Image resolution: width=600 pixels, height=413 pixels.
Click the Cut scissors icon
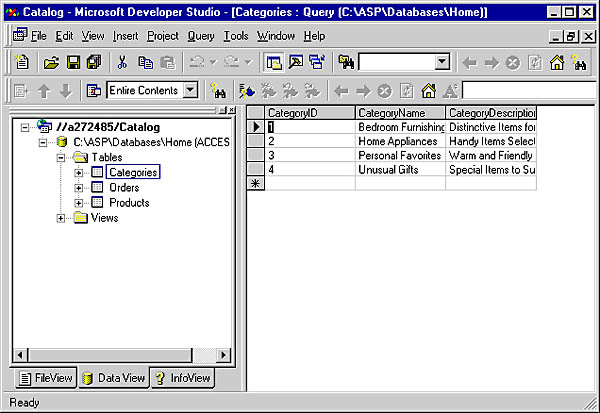(x=122, y=62)
